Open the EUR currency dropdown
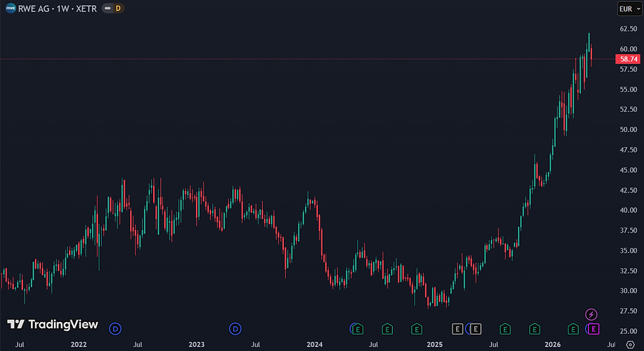644x351 pixels. [x=630, y=9]
